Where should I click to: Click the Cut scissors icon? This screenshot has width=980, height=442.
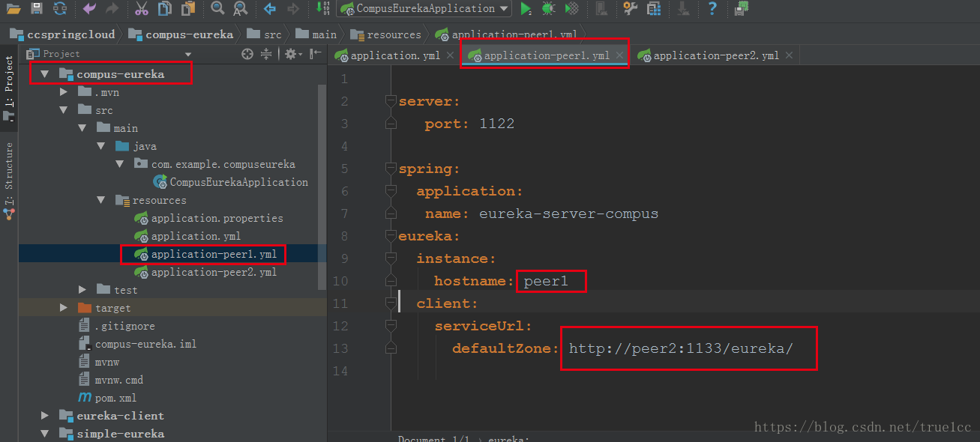point(142,9)
